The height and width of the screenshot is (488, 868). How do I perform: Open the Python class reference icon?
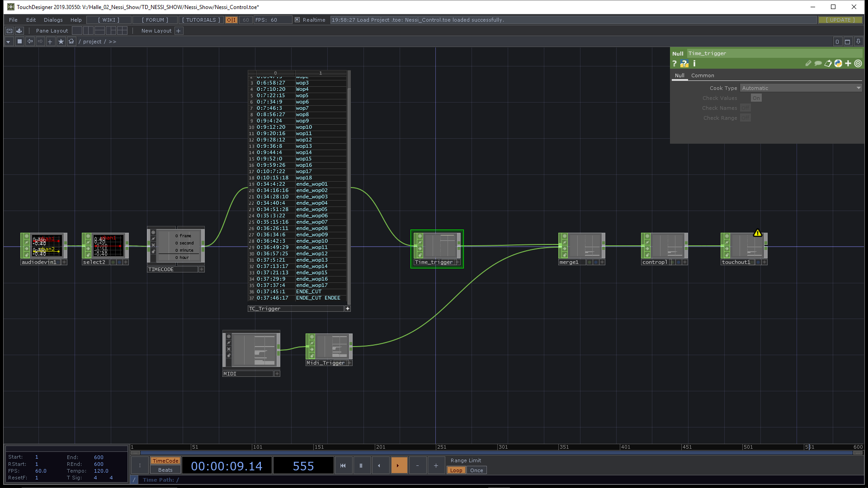(838, 64)
